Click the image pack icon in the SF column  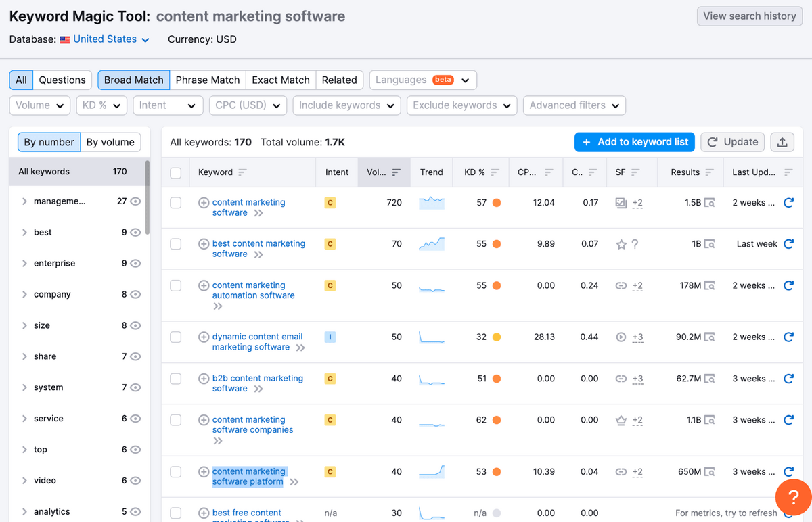pyautogui.click(x=620, y=202)
